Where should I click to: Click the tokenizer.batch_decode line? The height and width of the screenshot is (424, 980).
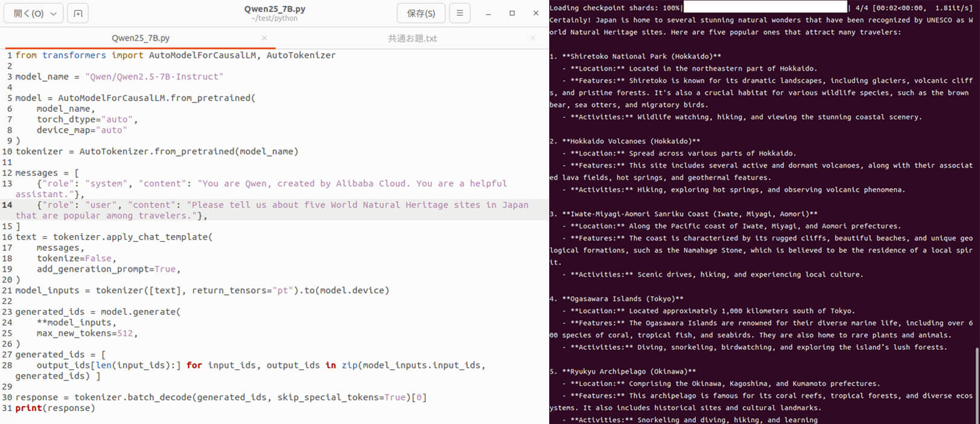[221, 397]
